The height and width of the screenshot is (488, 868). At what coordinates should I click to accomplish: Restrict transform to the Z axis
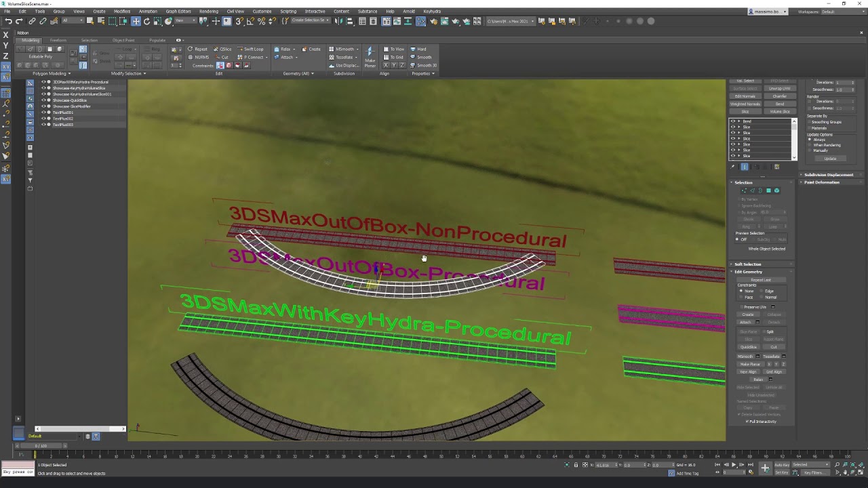[x=6, y=56]
